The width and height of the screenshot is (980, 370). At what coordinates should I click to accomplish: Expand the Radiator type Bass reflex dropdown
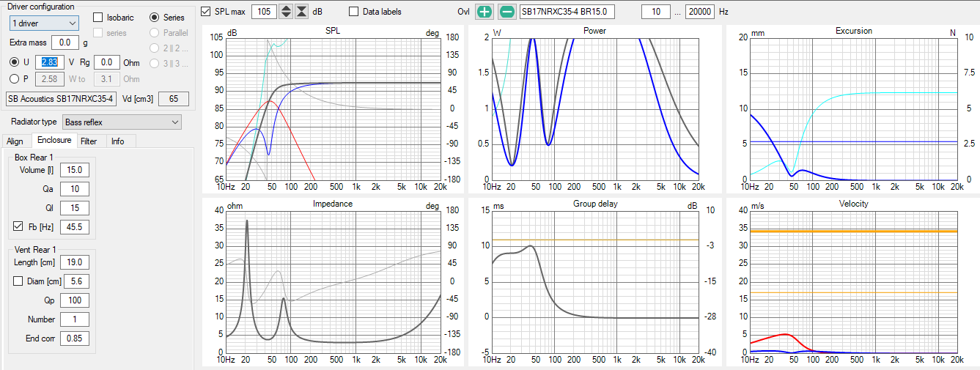click(x=122, y=122)
